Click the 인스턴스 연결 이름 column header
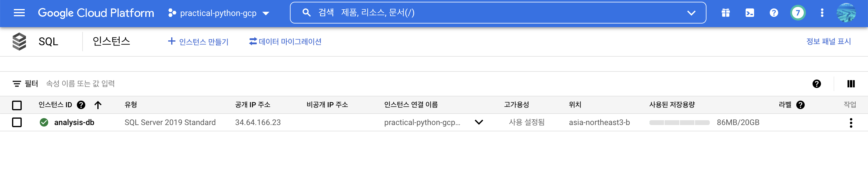 click(x=411, y=105)
